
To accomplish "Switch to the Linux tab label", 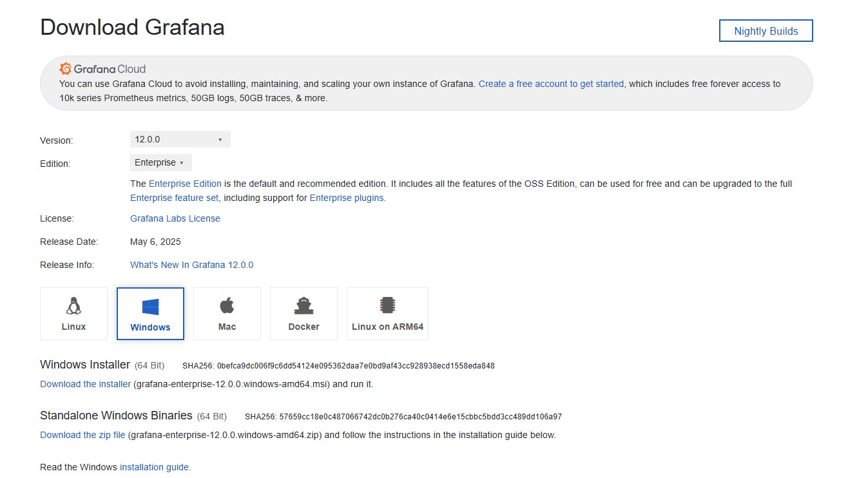I will 73,327.
